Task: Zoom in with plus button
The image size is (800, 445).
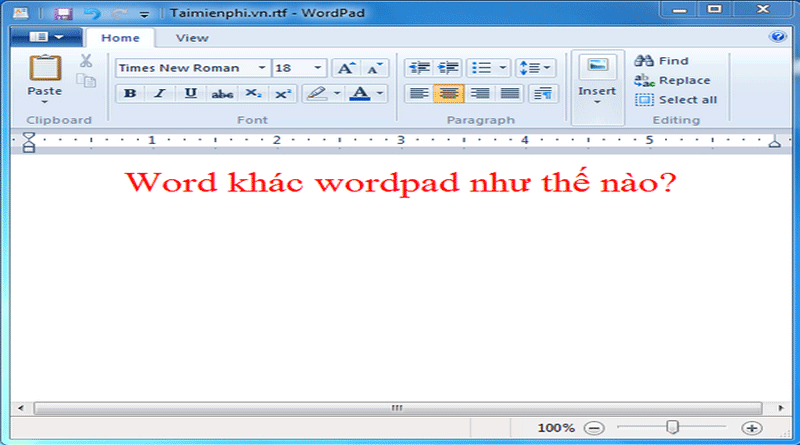Action: pyautogui.click(x=752, y=428)
